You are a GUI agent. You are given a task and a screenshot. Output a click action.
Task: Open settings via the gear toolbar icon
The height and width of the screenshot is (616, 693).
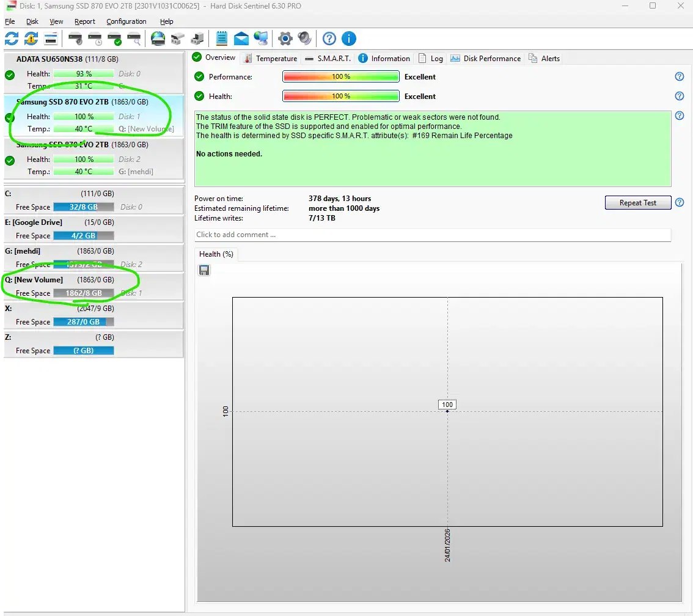tap(285, 39)
